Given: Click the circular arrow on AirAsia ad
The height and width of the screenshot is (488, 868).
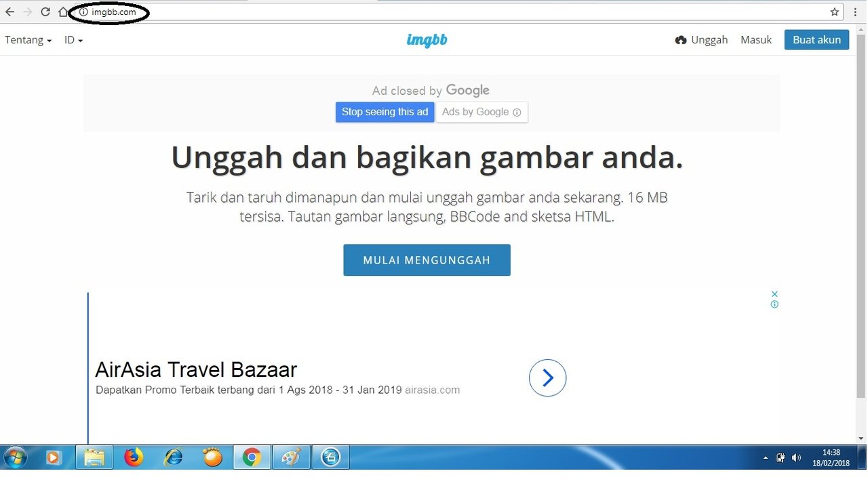Looking at the screenshot, I should 547,378.
